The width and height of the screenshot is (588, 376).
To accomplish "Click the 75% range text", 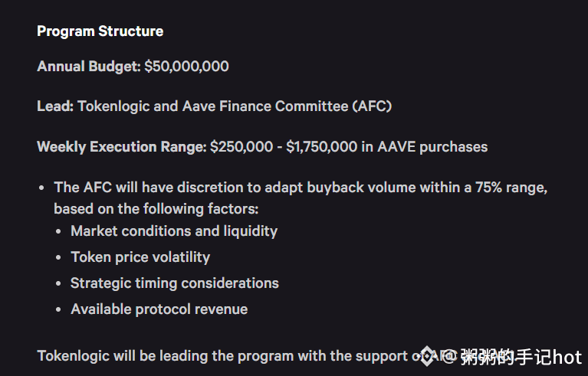I will point(511,188).
